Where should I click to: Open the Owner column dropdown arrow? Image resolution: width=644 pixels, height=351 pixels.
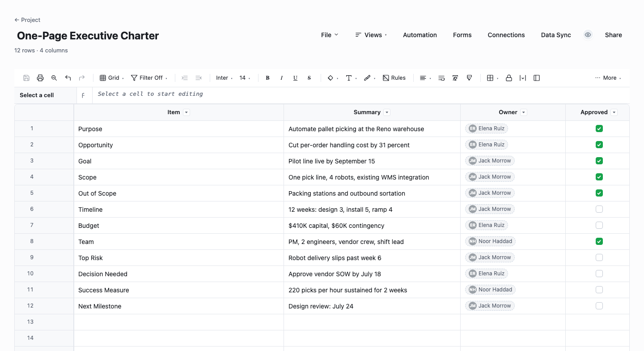(x=524, y=112)
